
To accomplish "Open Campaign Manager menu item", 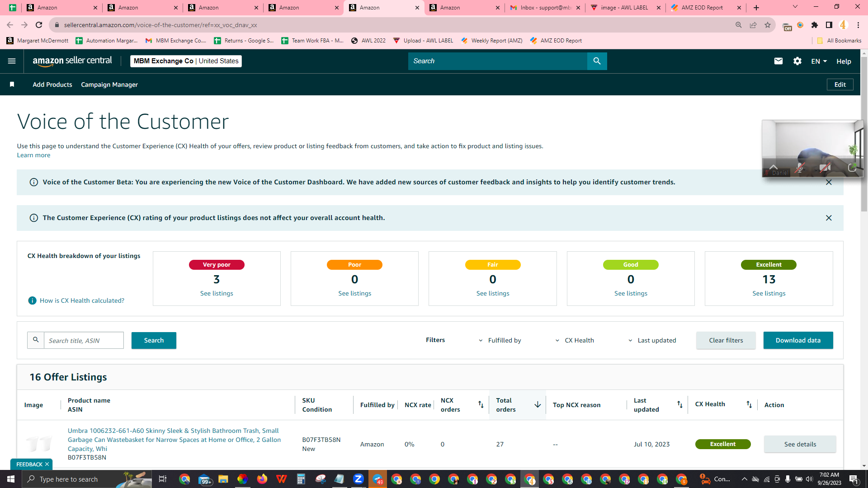I will [109, 84].
